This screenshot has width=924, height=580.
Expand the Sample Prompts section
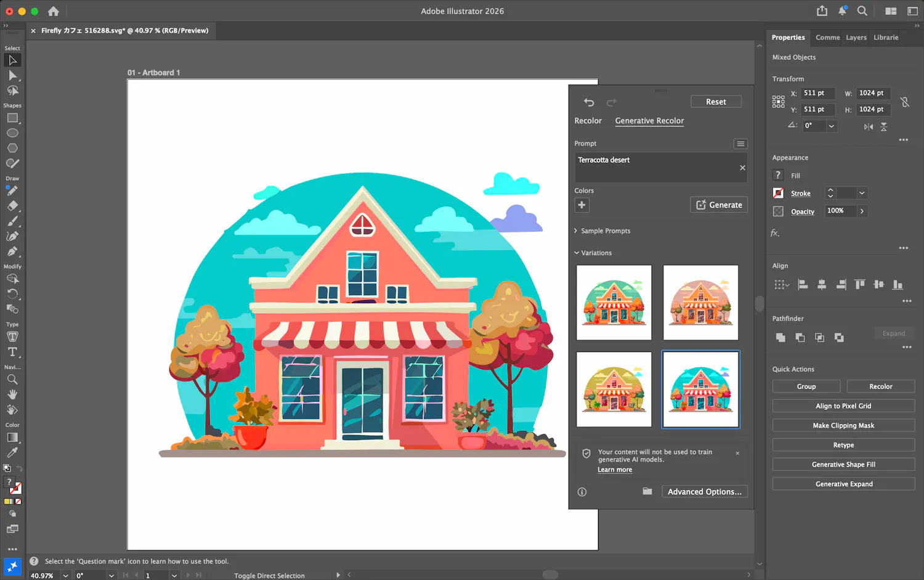click(x=602, y=231)
